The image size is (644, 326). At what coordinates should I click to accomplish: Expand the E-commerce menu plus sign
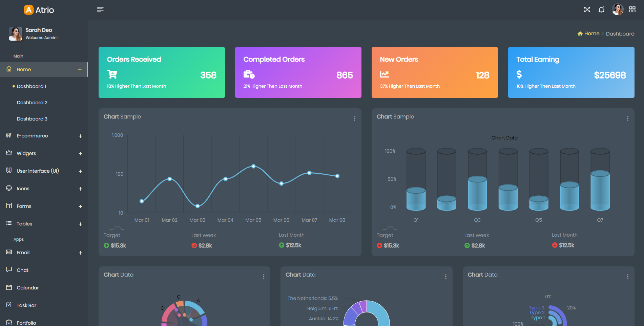pyautogui.click(x=80, y=136)
